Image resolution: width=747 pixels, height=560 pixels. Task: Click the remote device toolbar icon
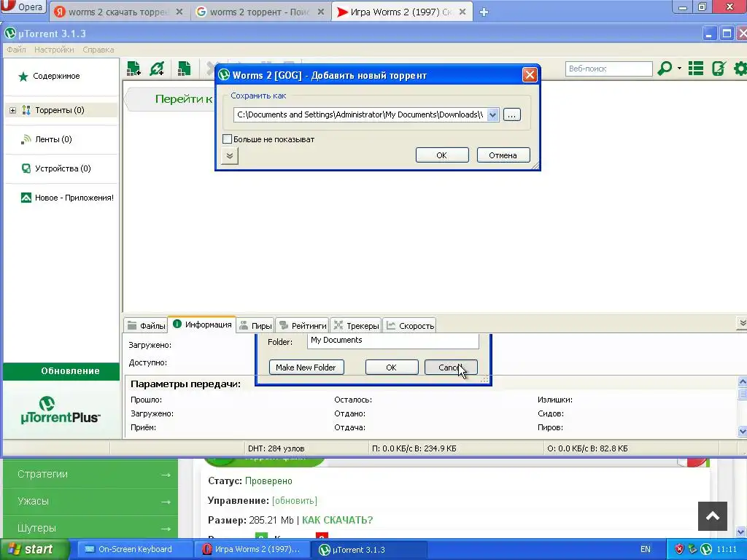719,69
